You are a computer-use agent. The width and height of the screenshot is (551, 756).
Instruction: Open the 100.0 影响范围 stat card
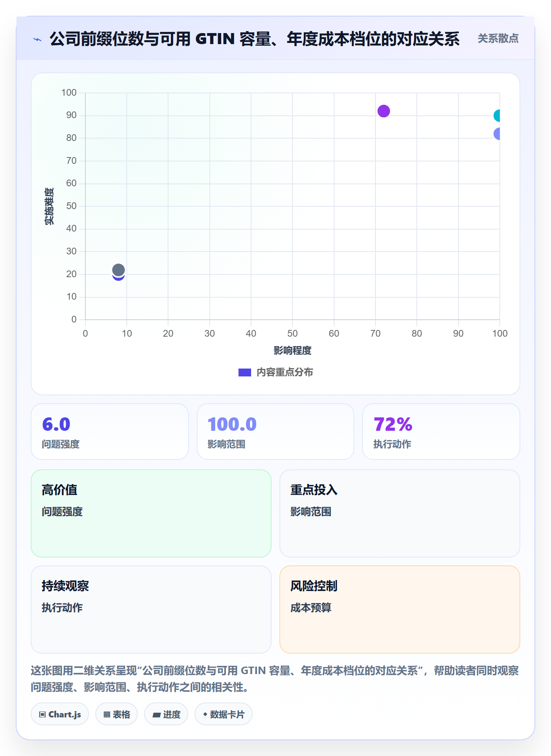(x=275, y=432)
